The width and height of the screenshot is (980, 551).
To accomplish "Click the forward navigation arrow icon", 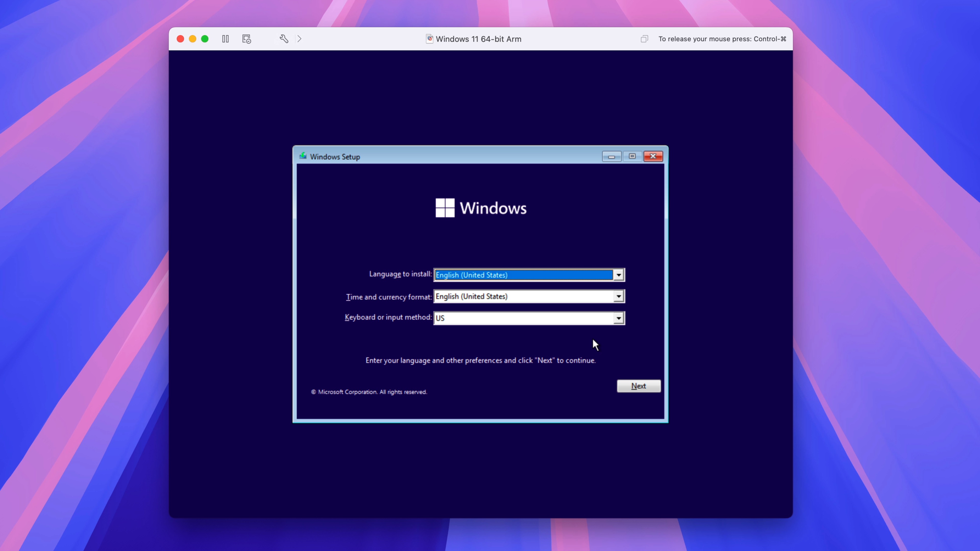I will 299,38.
